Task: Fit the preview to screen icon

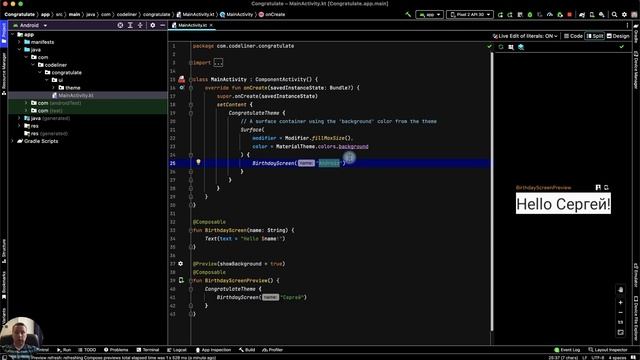Action: pos(620,333)
